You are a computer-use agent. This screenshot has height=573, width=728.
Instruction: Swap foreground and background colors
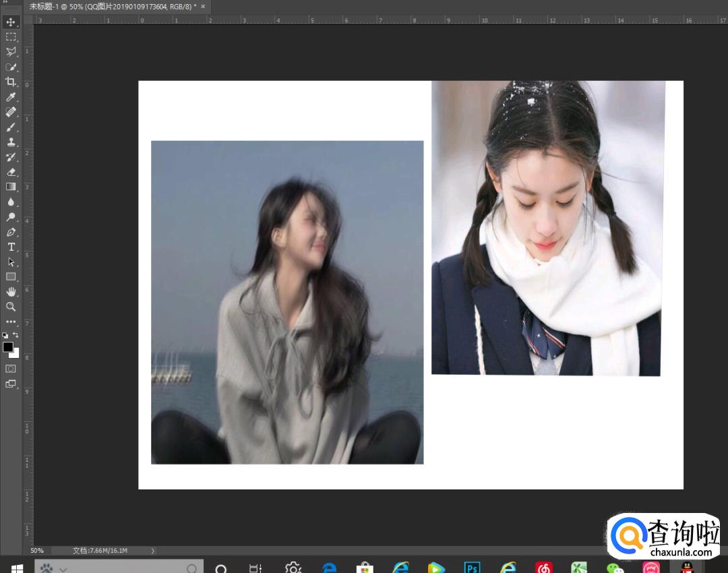[x=16, y=335]
